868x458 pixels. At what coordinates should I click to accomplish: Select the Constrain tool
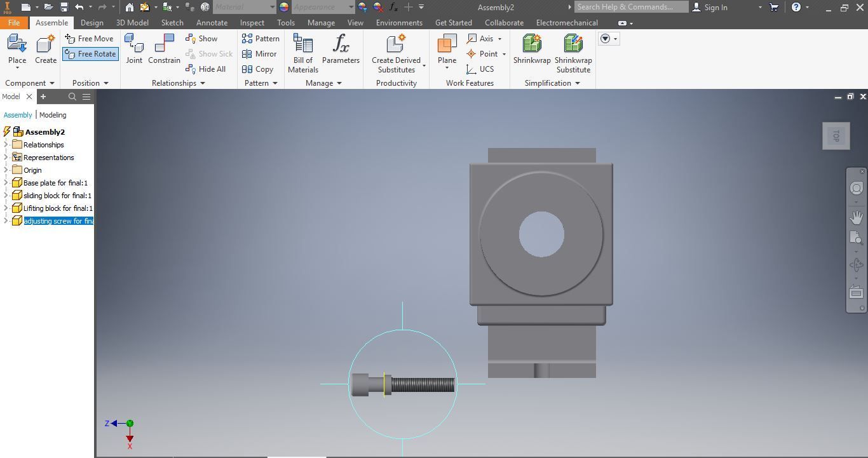(164, 50)
